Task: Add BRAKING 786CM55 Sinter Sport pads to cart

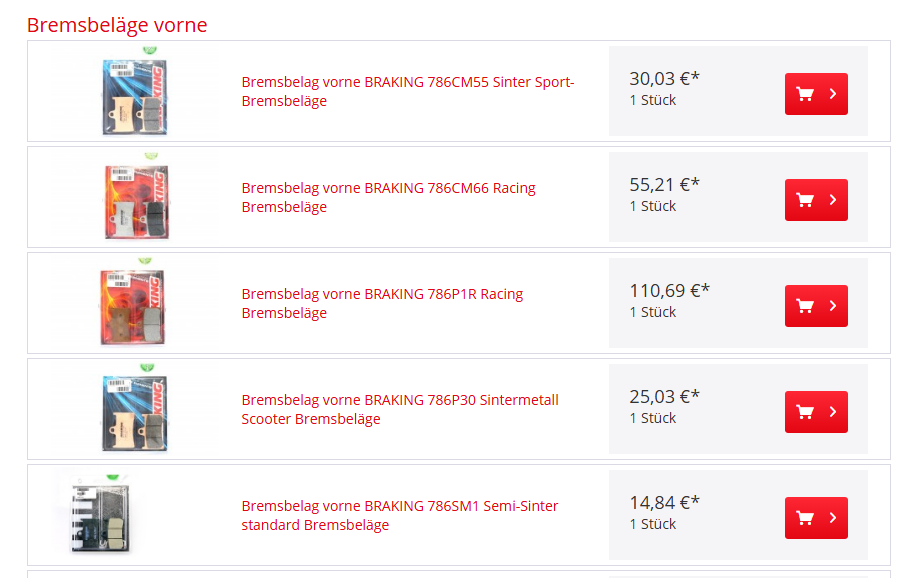Action: 815,94
